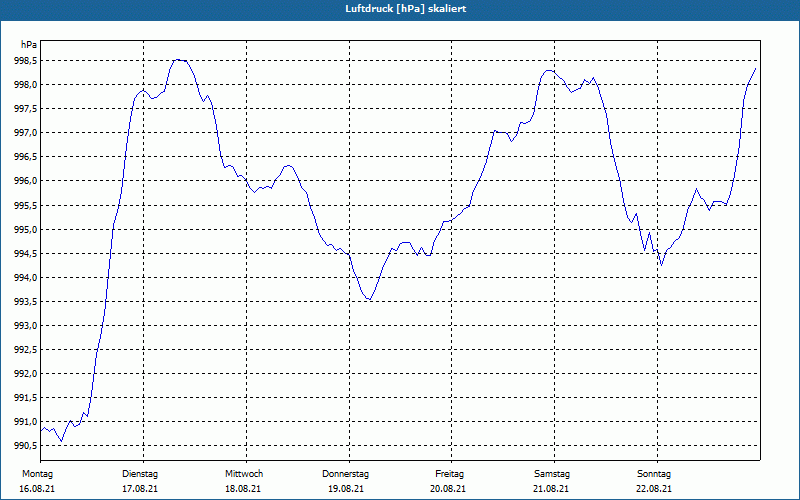
Task: Click the 'Sonntag' day label
Action: pyautogui.click(x=654, y=474)
